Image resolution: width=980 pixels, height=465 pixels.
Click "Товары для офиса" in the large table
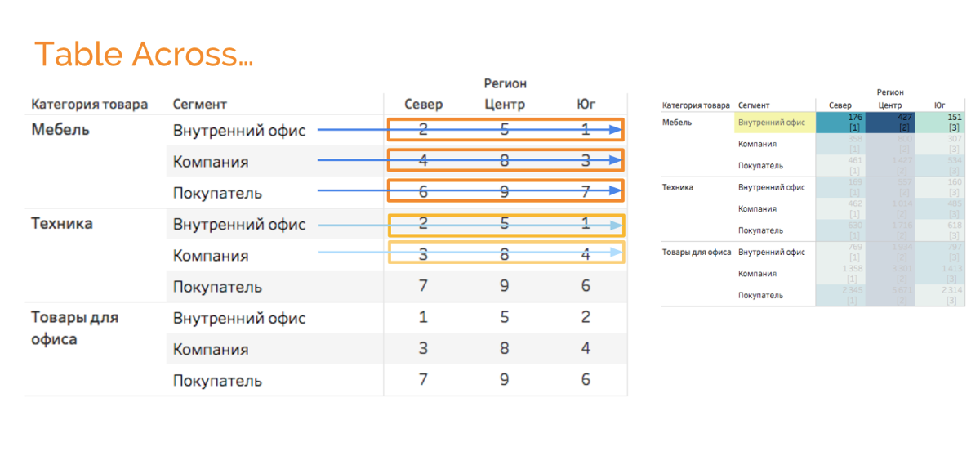tap(74, 327)
